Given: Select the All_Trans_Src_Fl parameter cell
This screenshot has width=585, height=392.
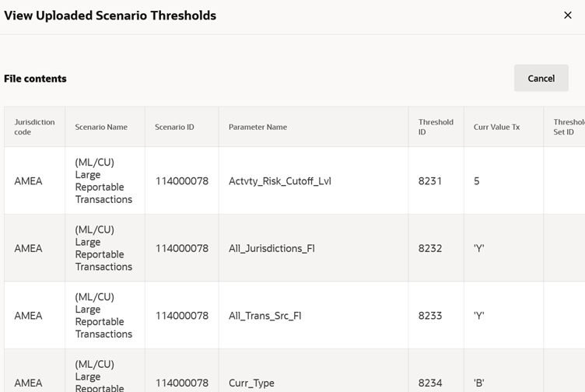Looking at the screenshot, I should click(314, 316).
